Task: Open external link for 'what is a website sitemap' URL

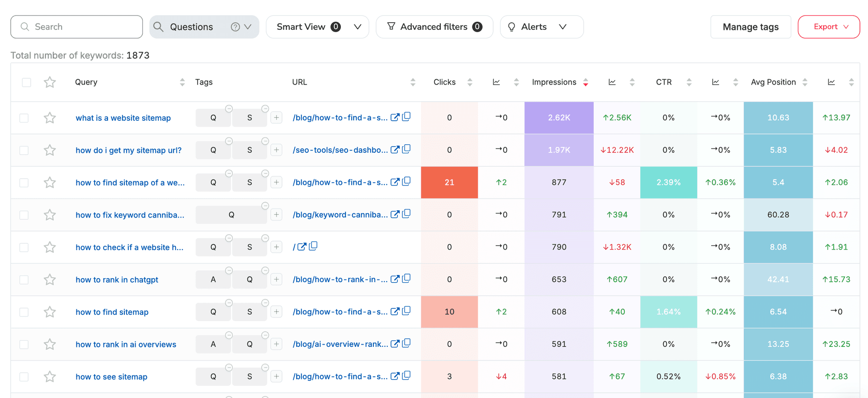Action: (395, 117)
